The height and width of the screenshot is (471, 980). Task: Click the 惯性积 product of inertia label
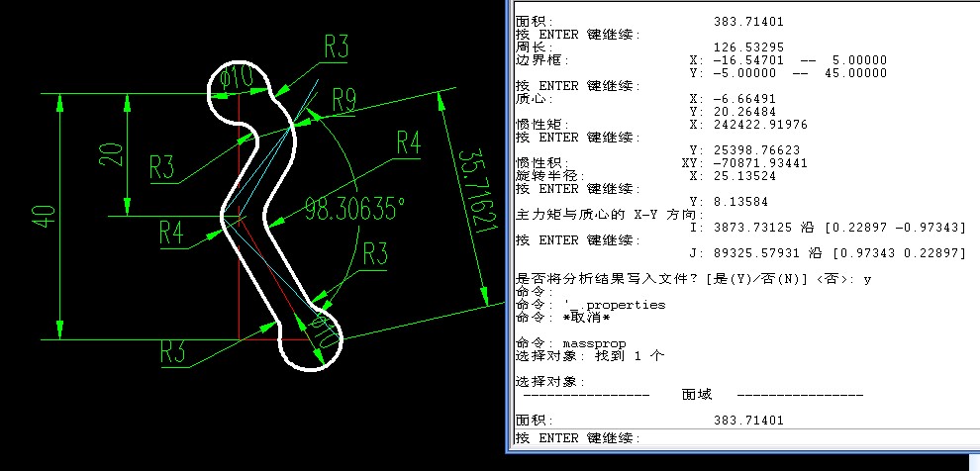coord(541,163)
